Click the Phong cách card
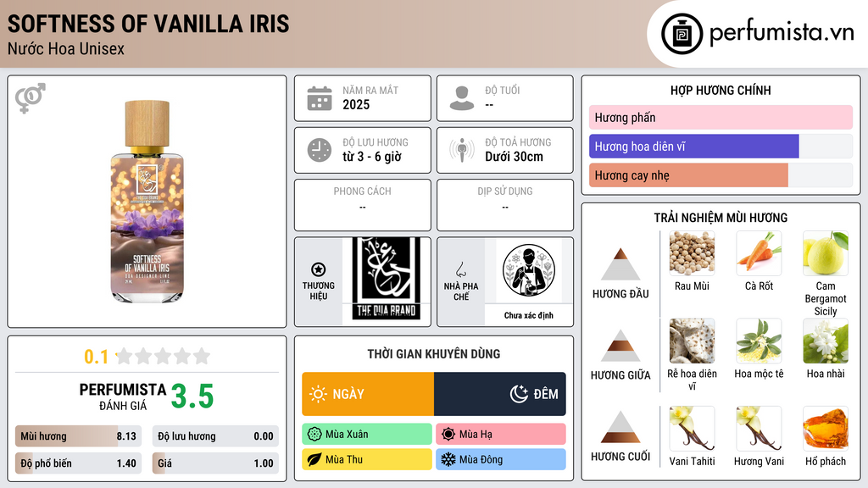 click(x=363, y=205)
